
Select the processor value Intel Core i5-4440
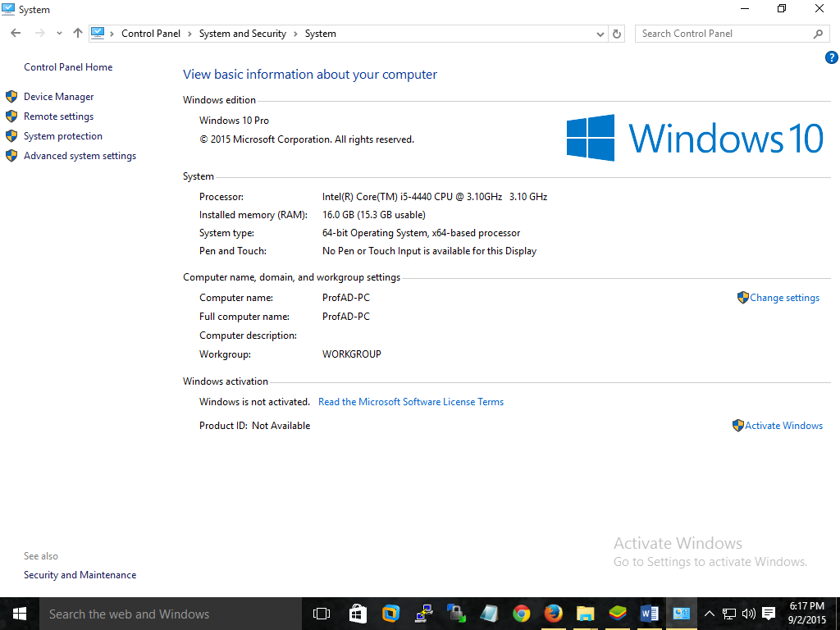click(435, 197)
